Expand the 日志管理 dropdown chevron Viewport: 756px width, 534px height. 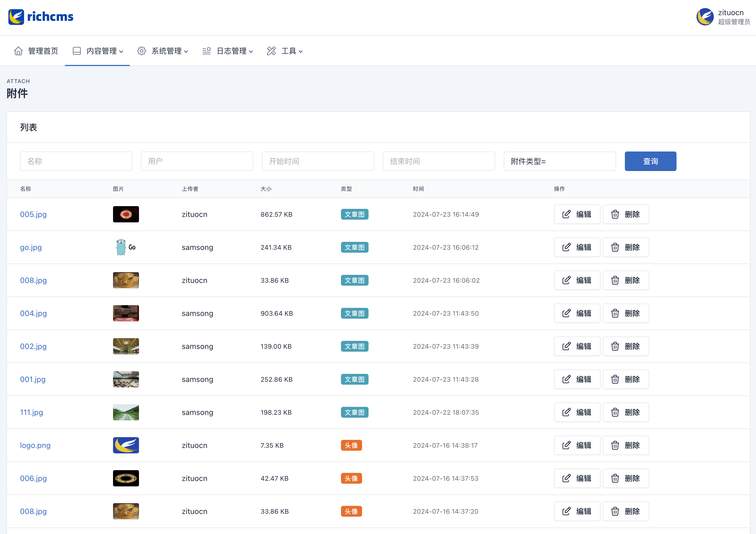pos(251,51)
